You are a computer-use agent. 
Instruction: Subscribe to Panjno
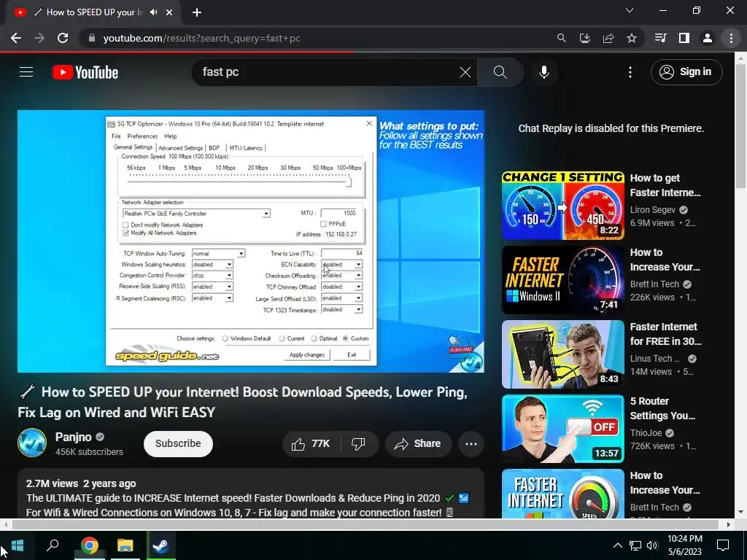(178, 444)
